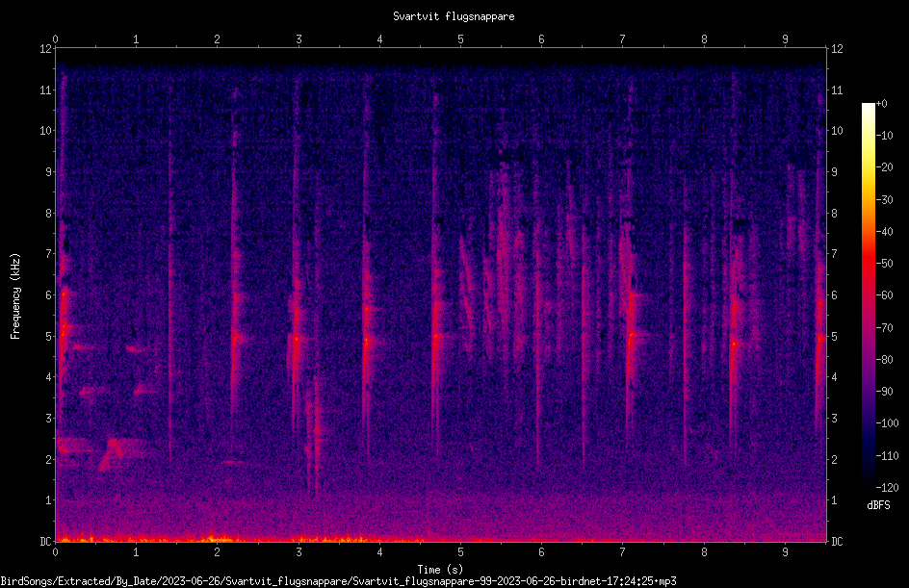909x588 pixels.
Task: Click the '-50' value on the dBFS scale
Action: 885,264
